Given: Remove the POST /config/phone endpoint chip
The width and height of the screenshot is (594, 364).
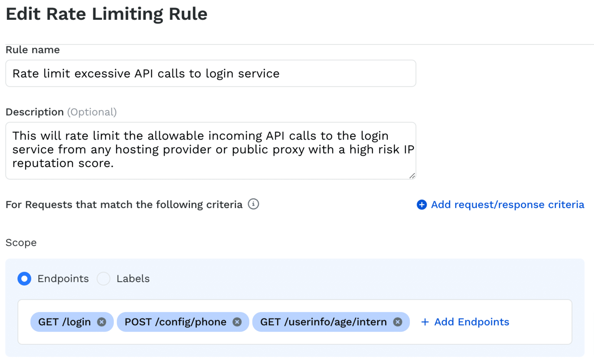Looking at the screenshot, I should click(x=237, y=322).
